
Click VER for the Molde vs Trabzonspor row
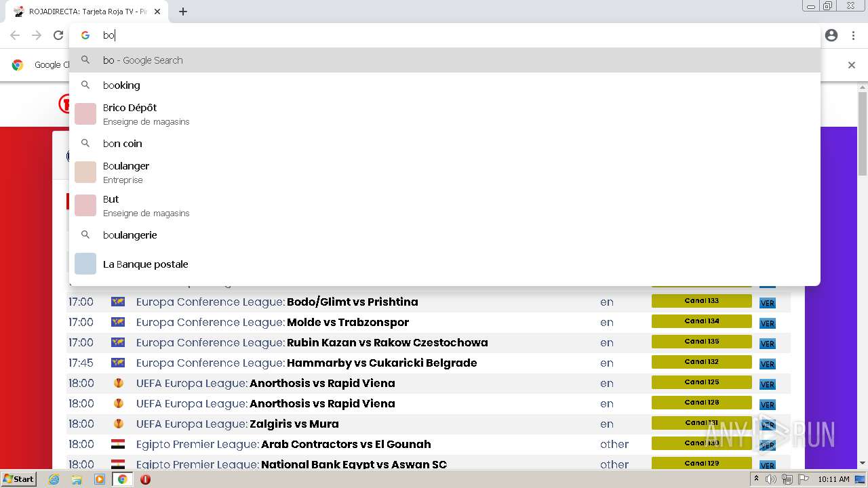point(767,323)
